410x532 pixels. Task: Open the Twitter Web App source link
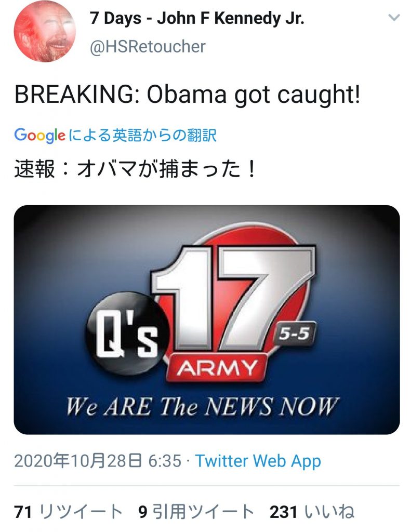coord(258,461)
